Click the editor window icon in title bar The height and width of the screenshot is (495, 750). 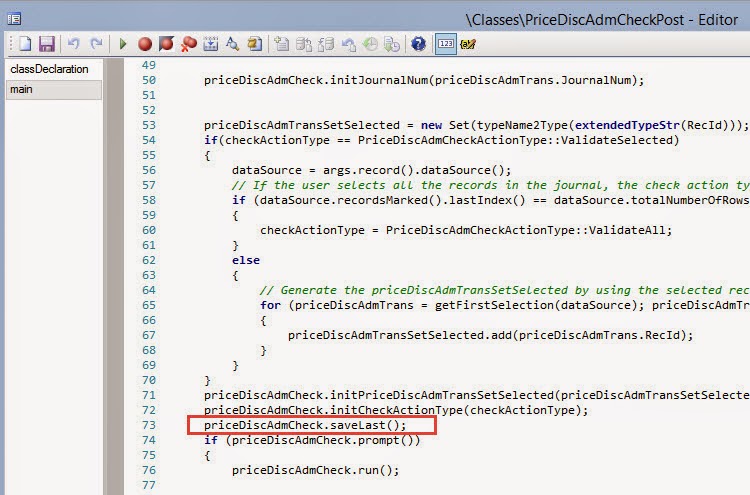[14, 19]
